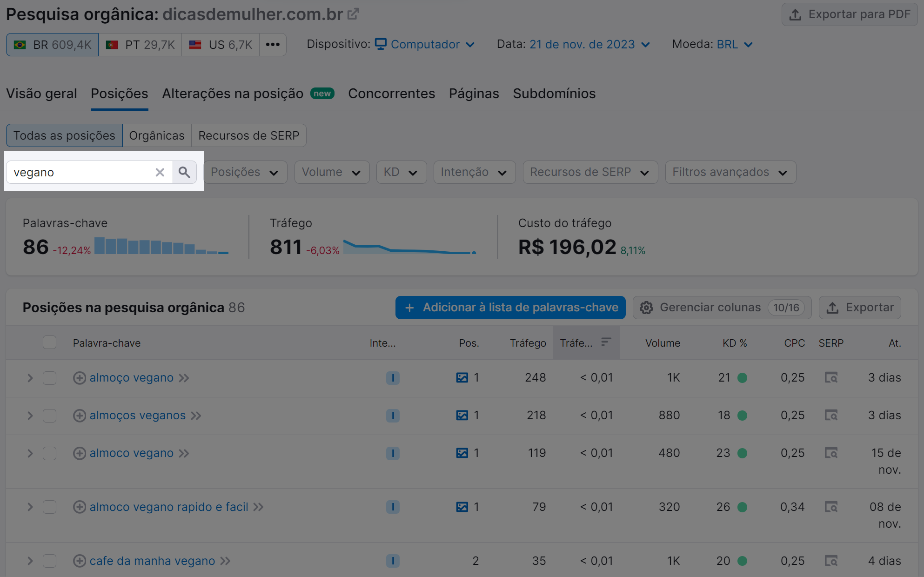924x577 pixels.
Task: Check the almoços veganos row checkbox
Action: pos(49,416)
